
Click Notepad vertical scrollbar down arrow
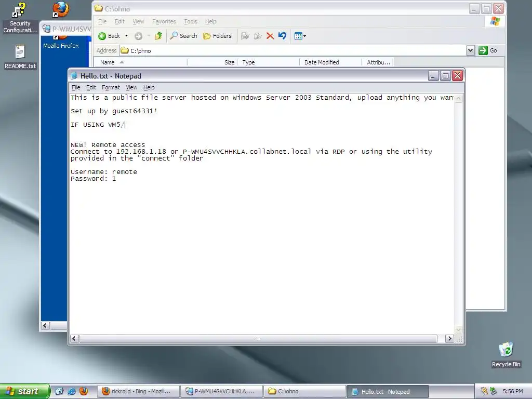458,330
